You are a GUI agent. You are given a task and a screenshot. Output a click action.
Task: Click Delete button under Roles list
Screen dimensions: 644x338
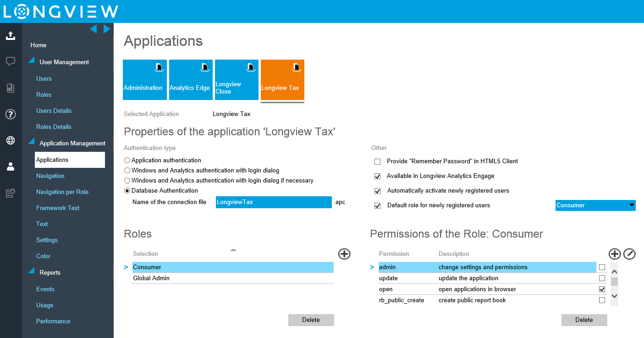click(311, 320)
